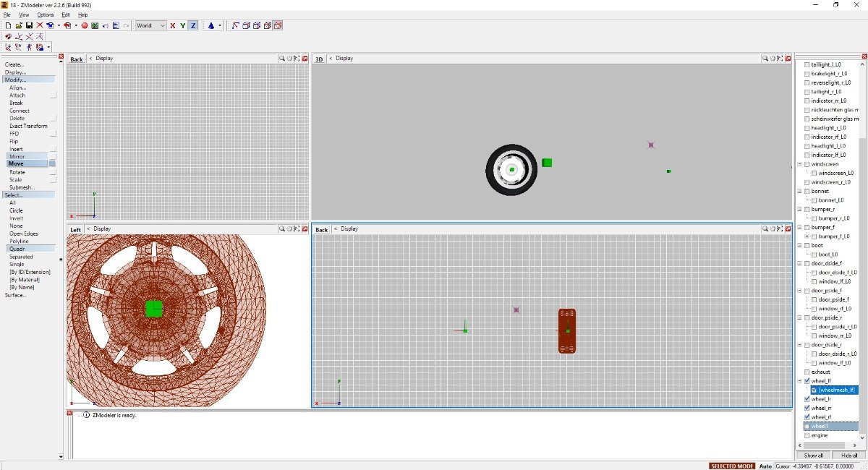Click the Auto status bar indicator
This screenshot has width=868, height=470.
[x=765, y=466]
